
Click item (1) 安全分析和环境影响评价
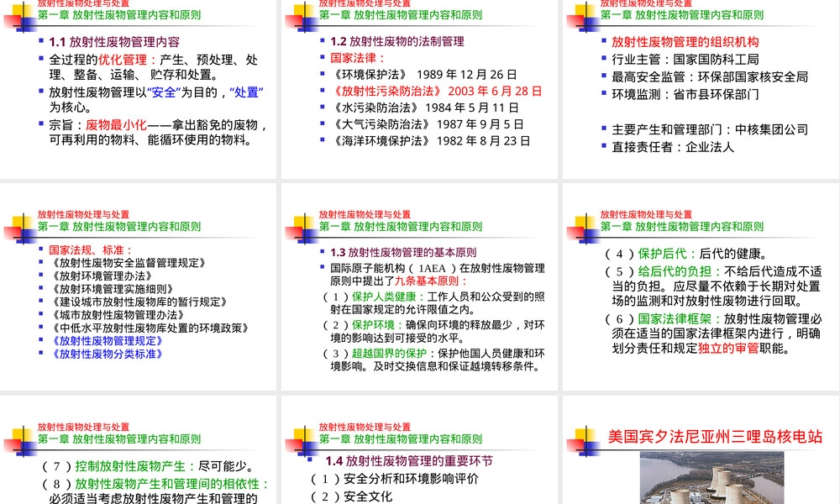pyautogui.click(x=395, y=478)
